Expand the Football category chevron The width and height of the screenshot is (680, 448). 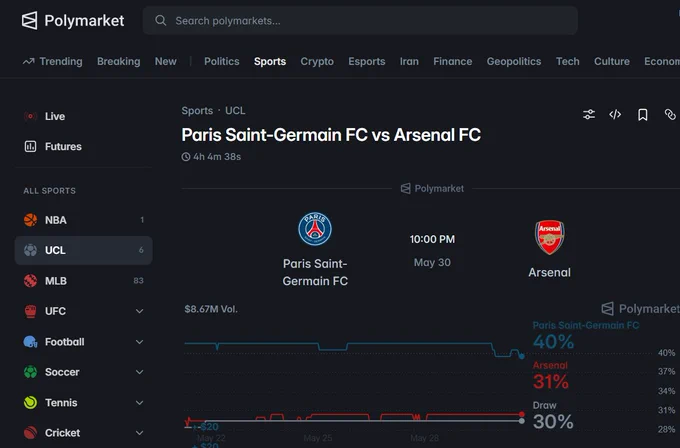point(139,342)
